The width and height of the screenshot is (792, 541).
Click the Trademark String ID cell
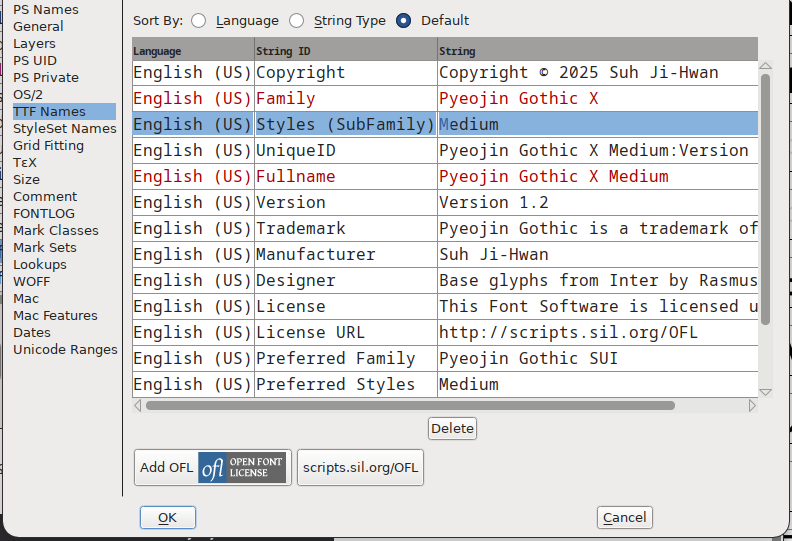point(346,228)
